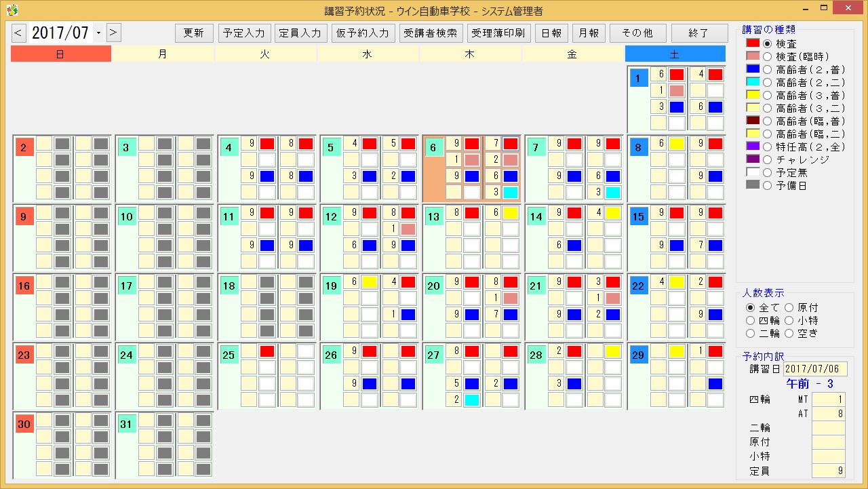Select 高齢者(3,普) radio button

(768, 95)
